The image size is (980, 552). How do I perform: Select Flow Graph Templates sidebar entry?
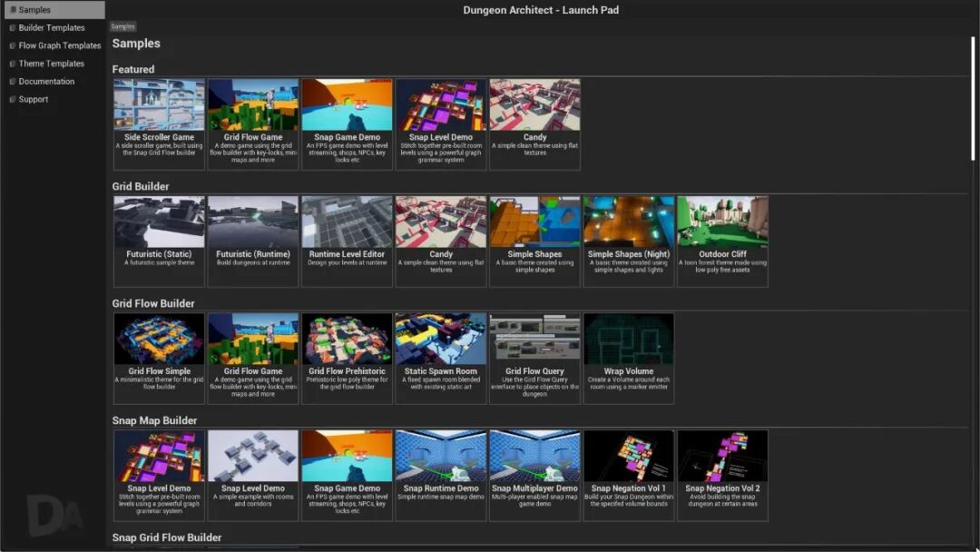[54, 45]
